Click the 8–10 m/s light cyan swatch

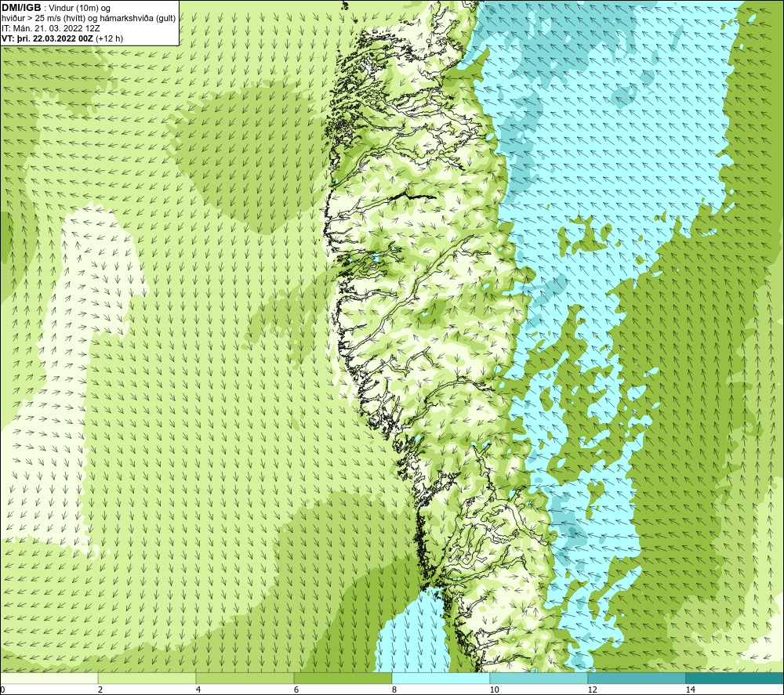[441, 678]
